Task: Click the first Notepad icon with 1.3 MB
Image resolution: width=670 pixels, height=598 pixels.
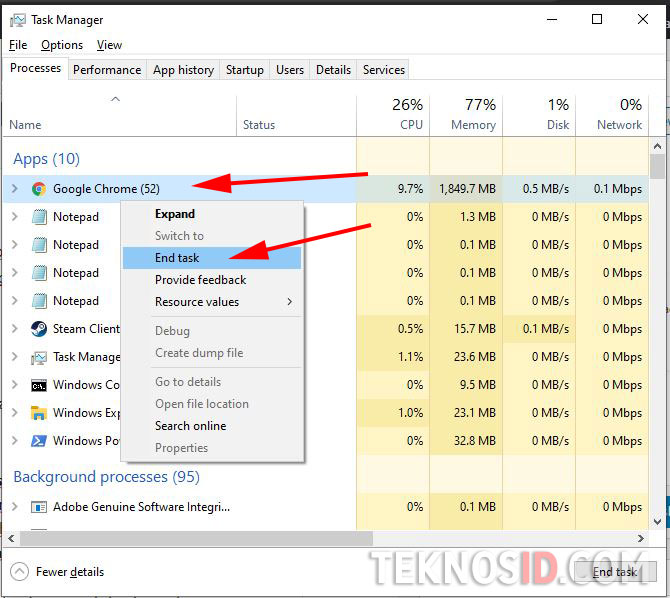Action: [39, 217]
